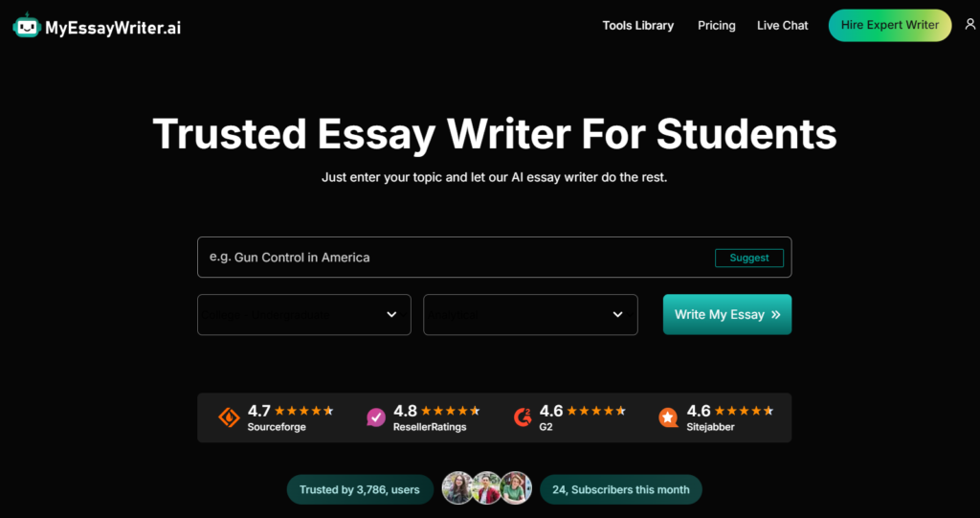Open the user account profile icon

click(x=969, y=24)
